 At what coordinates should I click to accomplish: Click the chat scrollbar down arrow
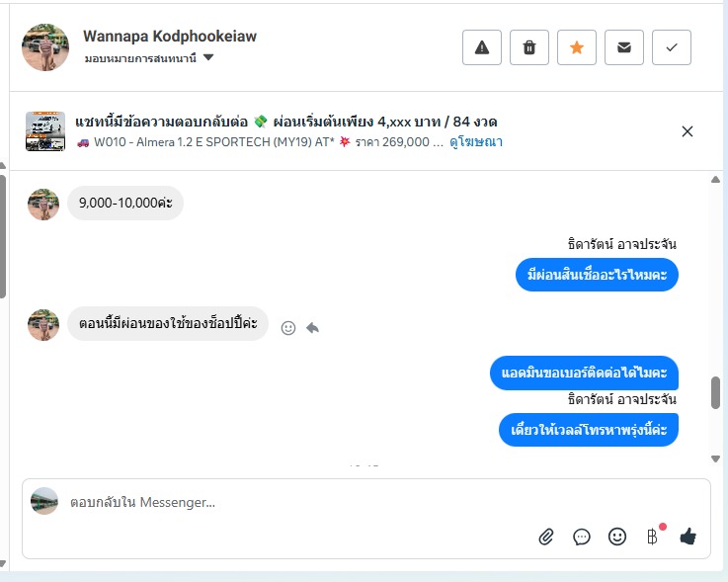715,458
